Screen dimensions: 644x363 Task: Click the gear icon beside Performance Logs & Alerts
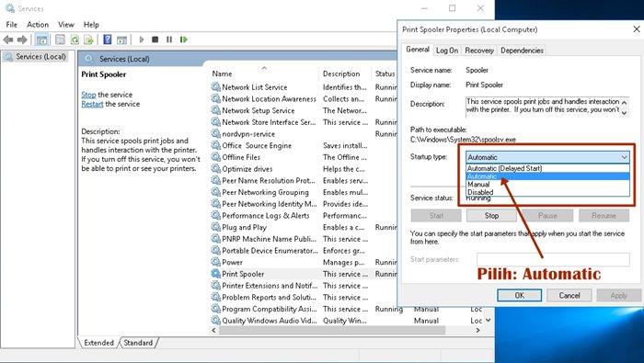[215, 215]
